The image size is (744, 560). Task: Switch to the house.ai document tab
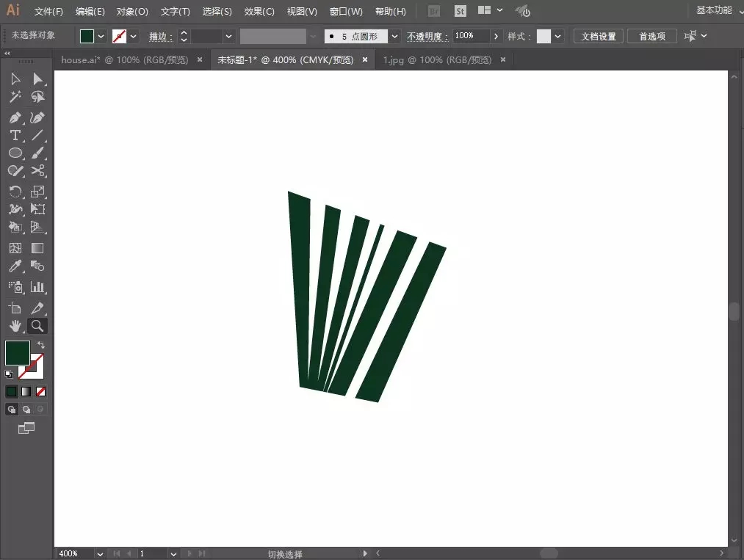click(125, 59)
